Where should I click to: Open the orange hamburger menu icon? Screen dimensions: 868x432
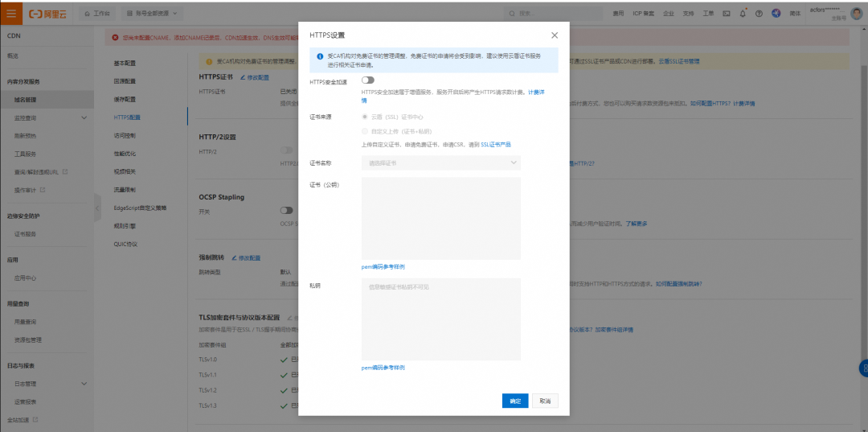point(11,14)
